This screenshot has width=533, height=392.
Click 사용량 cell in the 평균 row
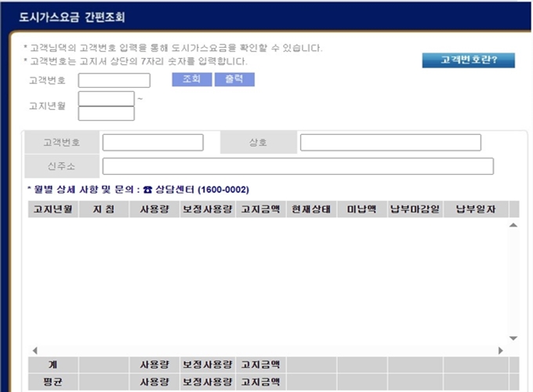coord(154,382)
